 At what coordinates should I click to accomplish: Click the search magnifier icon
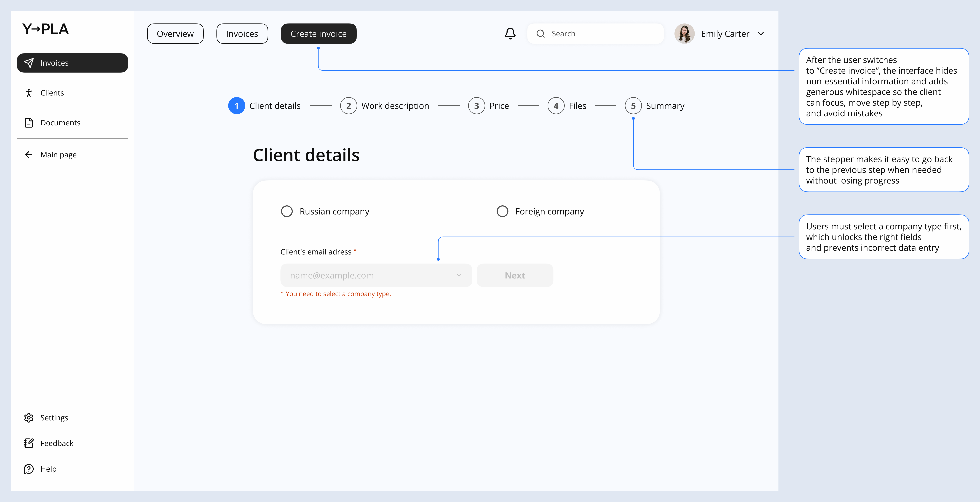(x=541, y=33)
